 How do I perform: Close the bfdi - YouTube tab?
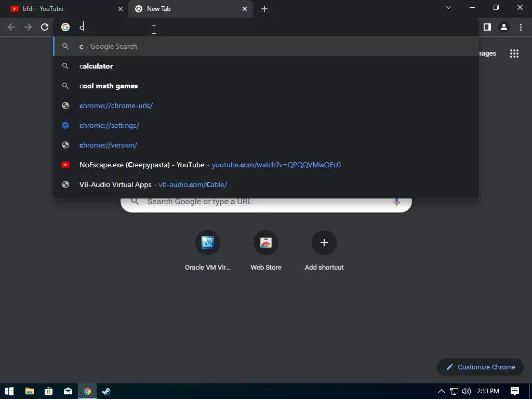121,9
